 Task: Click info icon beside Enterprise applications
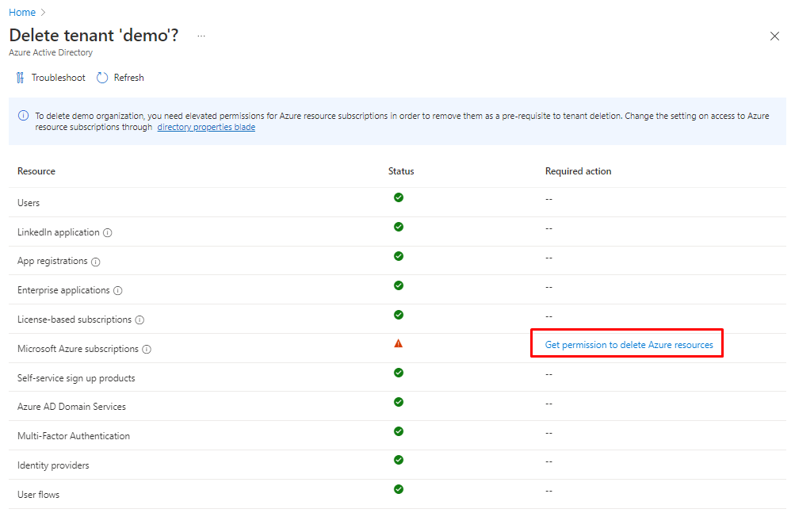pyautogui.click(x=118, y=291)
